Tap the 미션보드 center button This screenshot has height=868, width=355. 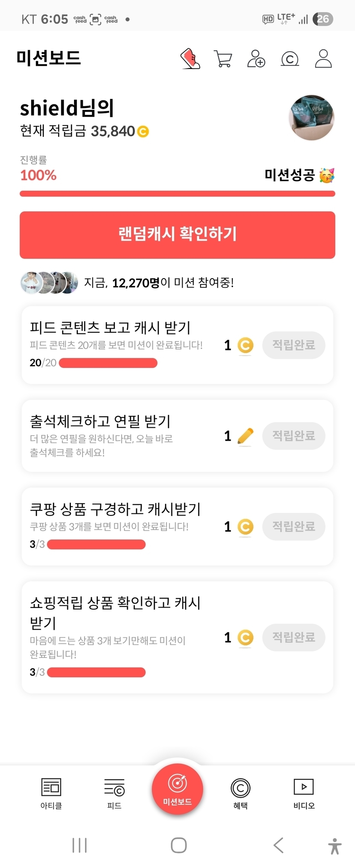[x=177, y=789]
